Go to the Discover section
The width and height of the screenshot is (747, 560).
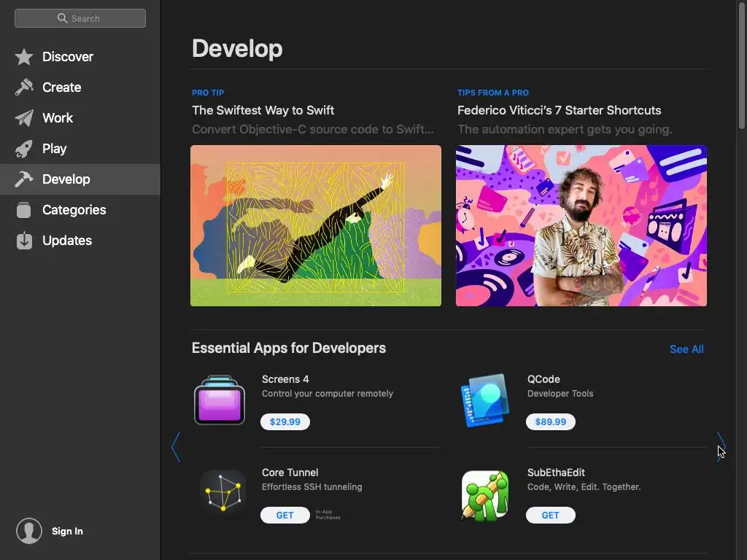tap(80, 57)
